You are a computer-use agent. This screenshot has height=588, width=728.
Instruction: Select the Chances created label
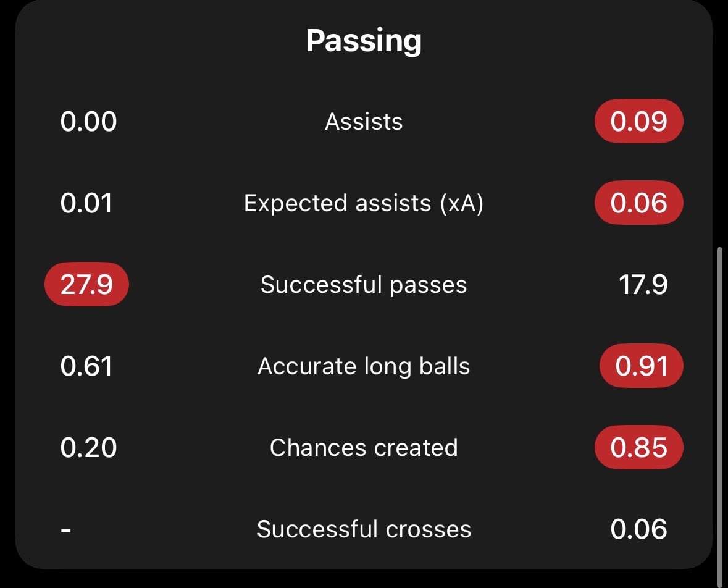[x=364, y=448]
